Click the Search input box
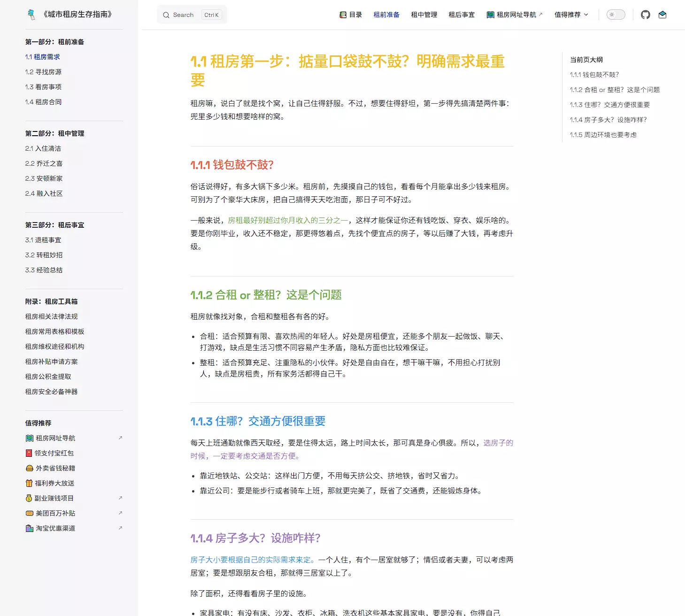Image resolution: width=685 pixels, height=616 pixels. (192, 15)
